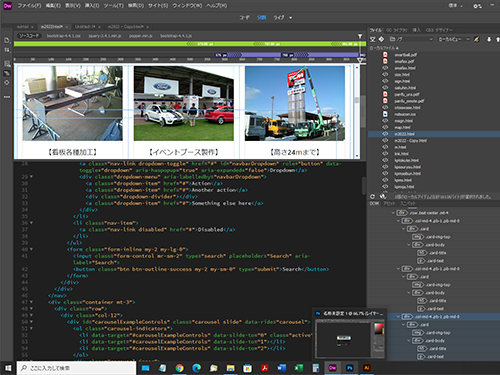Open related file bootstrap-4.4.1.css
500x375 pixels.
tap(63, 36)
